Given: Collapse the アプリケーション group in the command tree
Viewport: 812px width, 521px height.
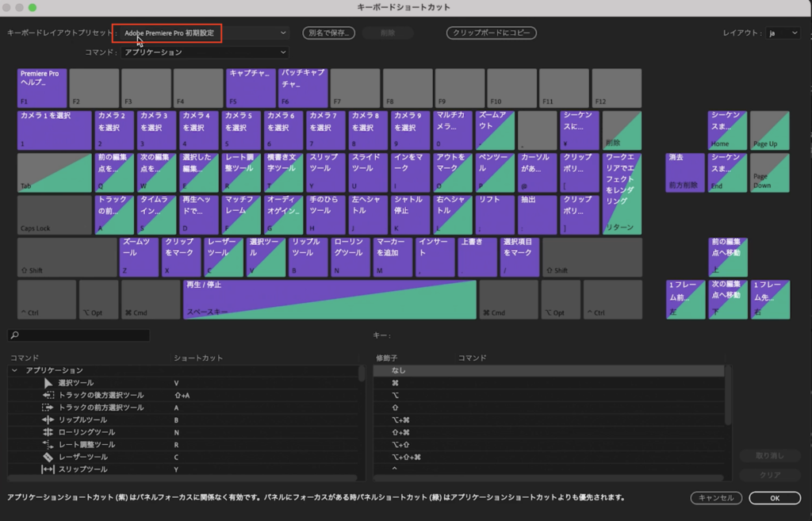Looking at the screenshot, I should 14,370.
